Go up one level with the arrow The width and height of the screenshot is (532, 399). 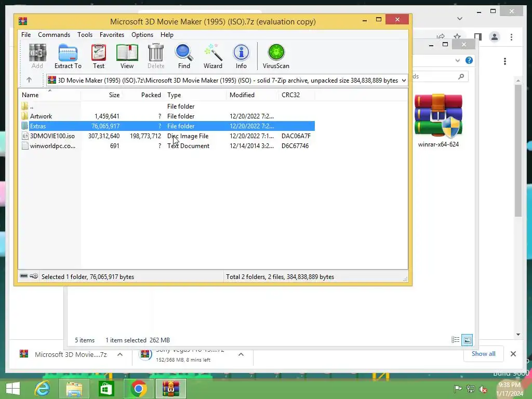pyautogui.click(x=29, y=80)
